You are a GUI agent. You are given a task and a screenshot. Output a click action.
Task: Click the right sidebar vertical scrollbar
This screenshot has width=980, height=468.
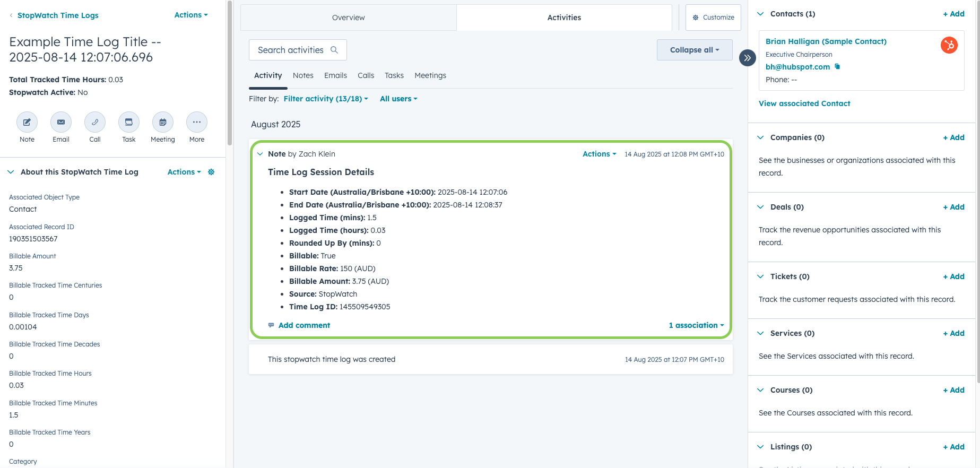pyautogui.click(x=978, y=191)
